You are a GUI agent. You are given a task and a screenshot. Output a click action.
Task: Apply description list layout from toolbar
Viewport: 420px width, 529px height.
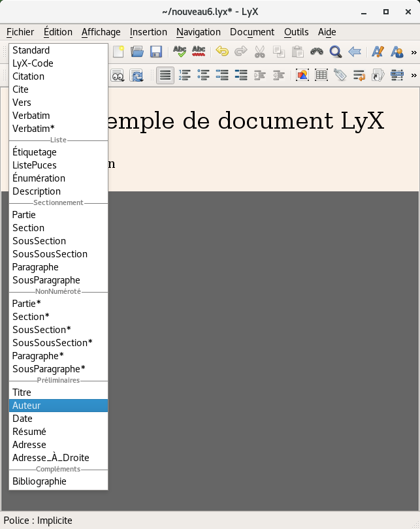click(241, 75)
